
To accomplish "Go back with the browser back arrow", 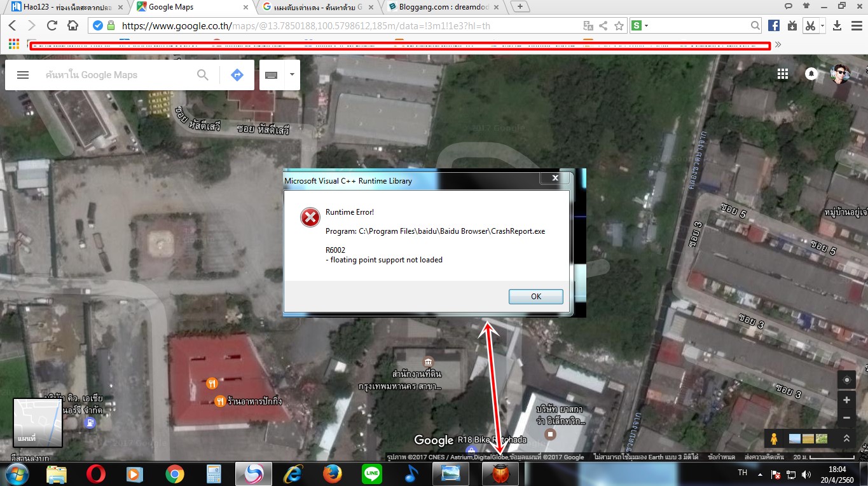I will pos(13,25).
